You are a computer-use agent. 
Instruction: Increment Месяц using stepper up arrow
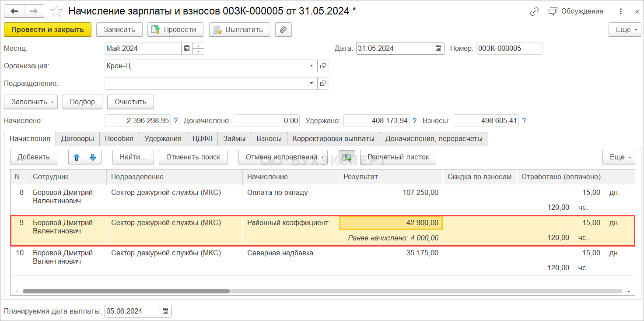tap(199, 46)
